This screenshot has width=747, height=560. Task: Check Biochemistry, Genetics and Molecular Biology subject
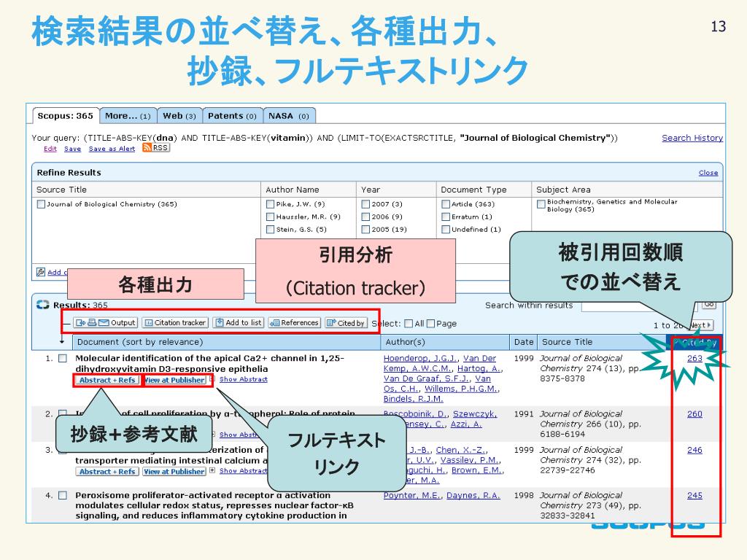click(x=541, y=204)
